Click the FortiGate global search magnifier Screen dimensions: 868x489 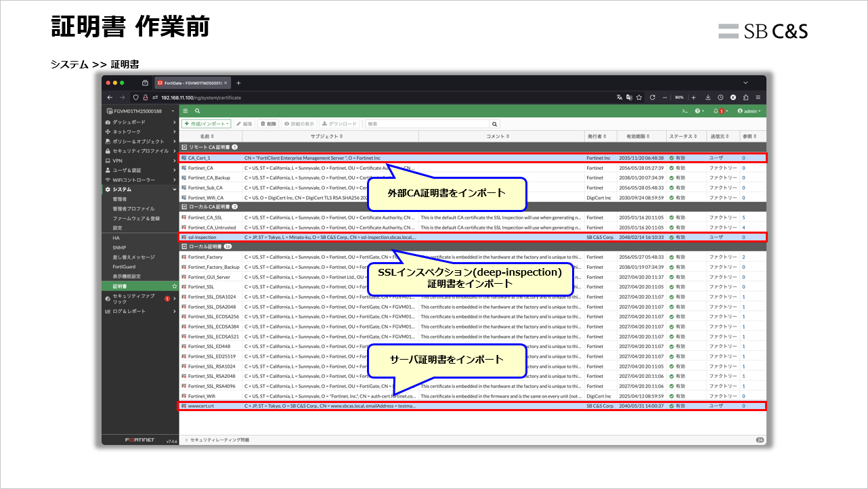tap(197, 110)
